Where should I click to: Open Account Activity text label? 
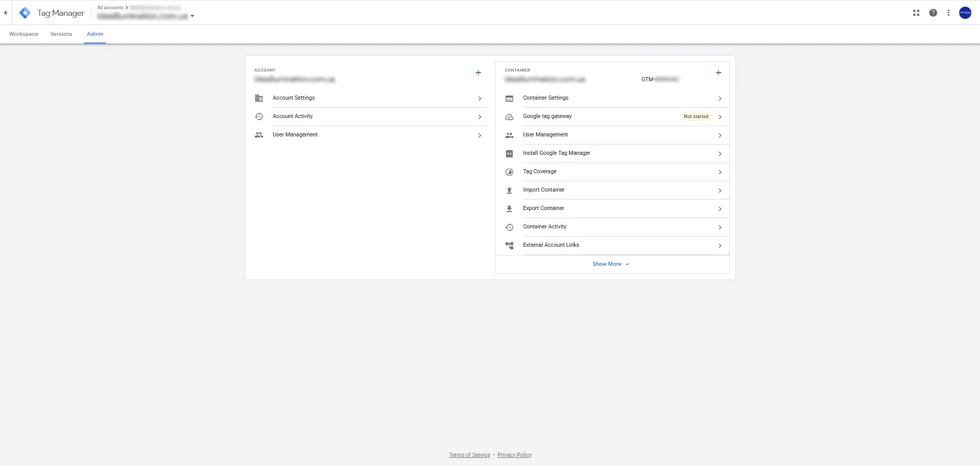[x=293, y=116]
